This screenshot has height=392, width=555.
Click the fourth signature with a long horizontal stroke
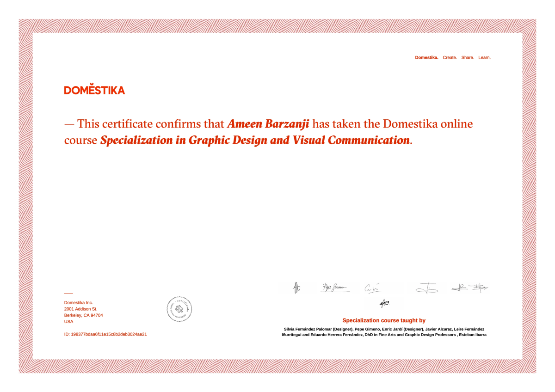(426, 288)
